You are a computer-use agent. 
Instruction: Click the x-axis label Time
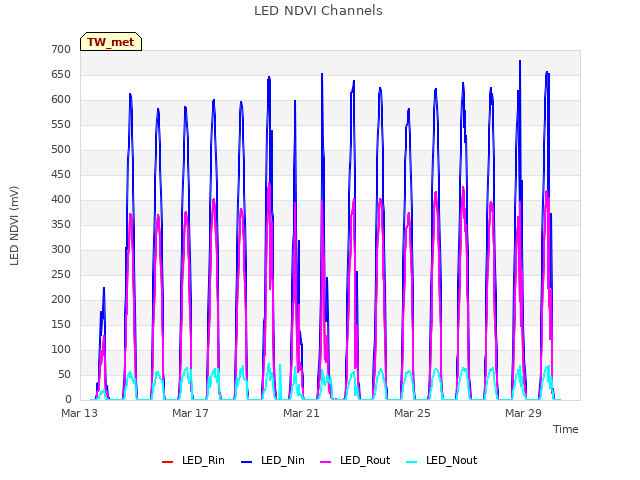(566, 429)
